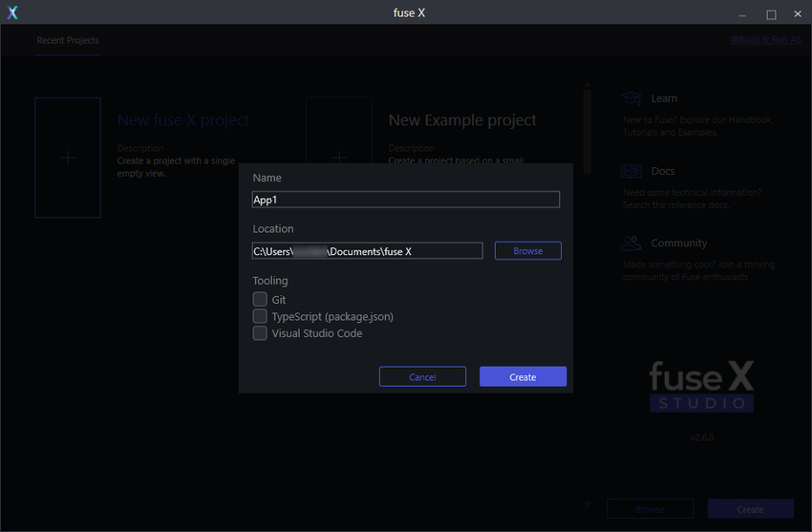Click Browse button next to Location field
The image size is (812, 532).
pos(527,250)
